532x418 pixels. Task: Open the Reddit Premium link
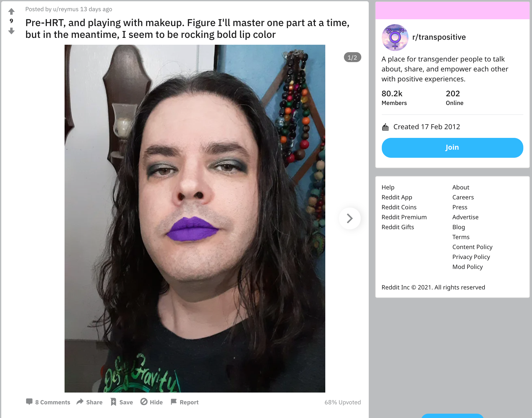coord(404,217)
